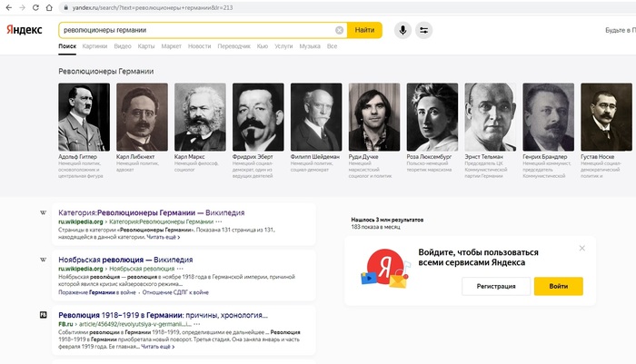The width and height of the screenshot is (636, 364).
Task: Click the FB.ru favicon beside the result
Action: 43,315
